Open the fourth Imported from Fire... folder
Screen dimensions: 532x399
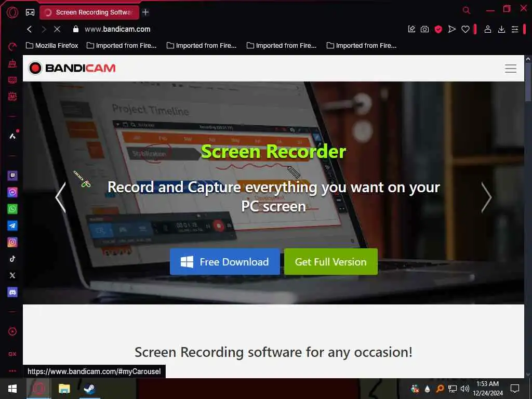pos(362,46)
